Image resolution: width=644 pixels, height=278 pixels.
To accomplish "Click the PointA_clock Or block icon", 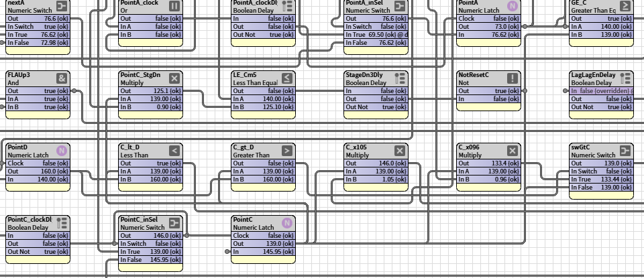I will click(x=174, y=6).
